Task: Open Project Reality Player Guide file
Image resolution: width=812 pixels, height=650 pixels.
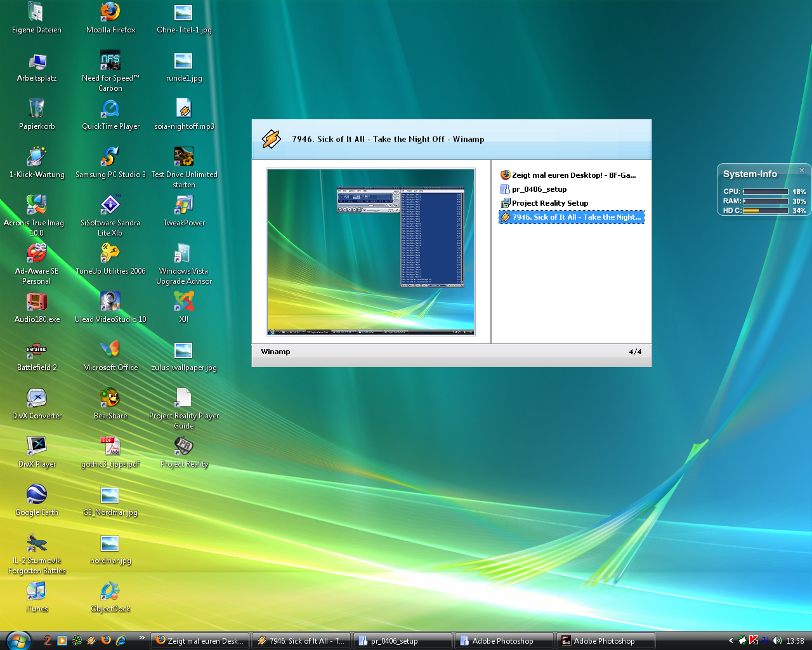Action: (x=184, y=409)
